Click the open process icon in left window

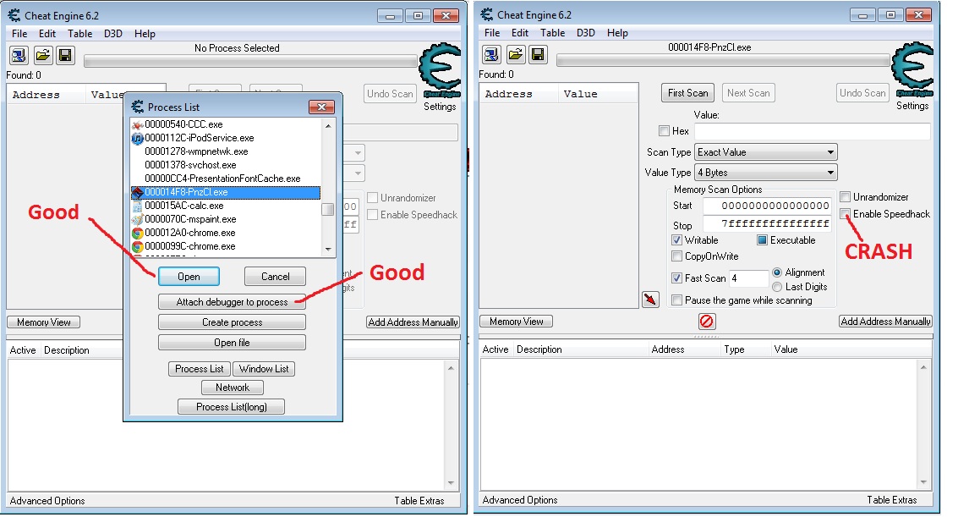click(x=19, y=55)
